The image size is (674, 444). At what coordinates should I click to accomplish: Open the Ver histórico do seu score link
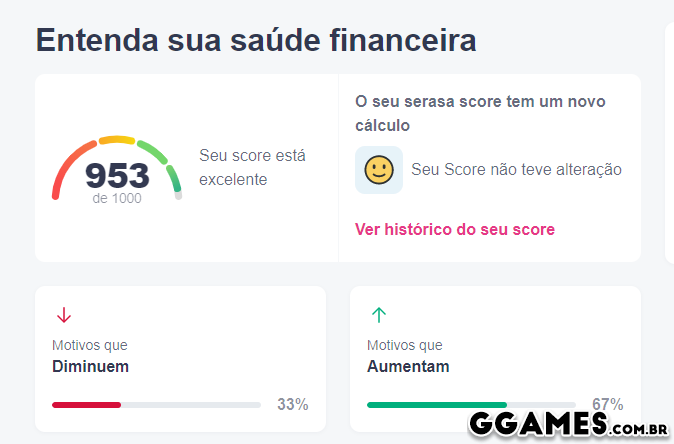[x=455, y=230]
